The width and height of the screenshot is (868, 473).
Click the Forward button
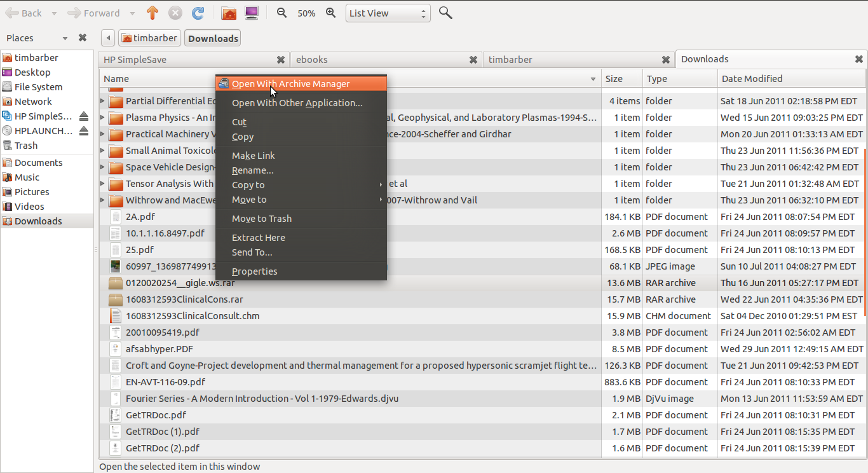[93, 13]
